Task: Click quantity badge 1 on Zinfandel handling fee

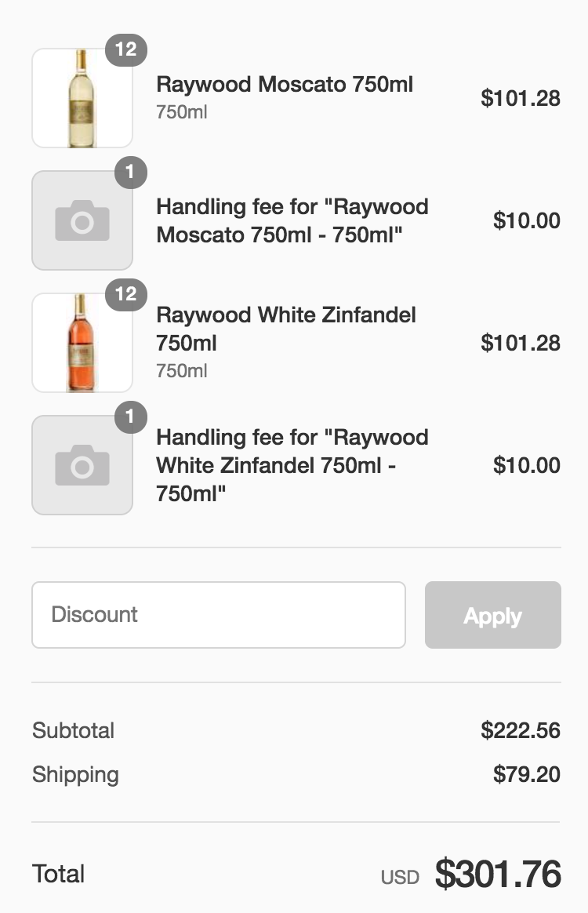Action: pyautogui.click(x=130, y=417)
